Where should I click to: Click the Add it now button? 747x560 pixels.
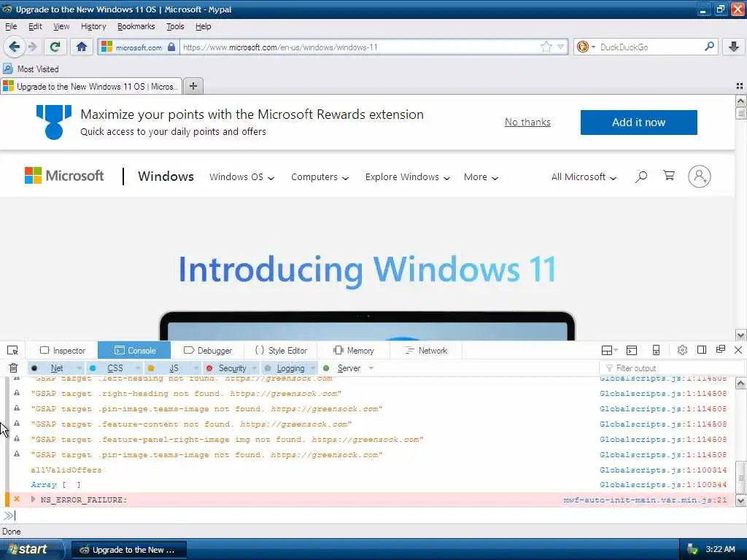(x=638, y=122)
